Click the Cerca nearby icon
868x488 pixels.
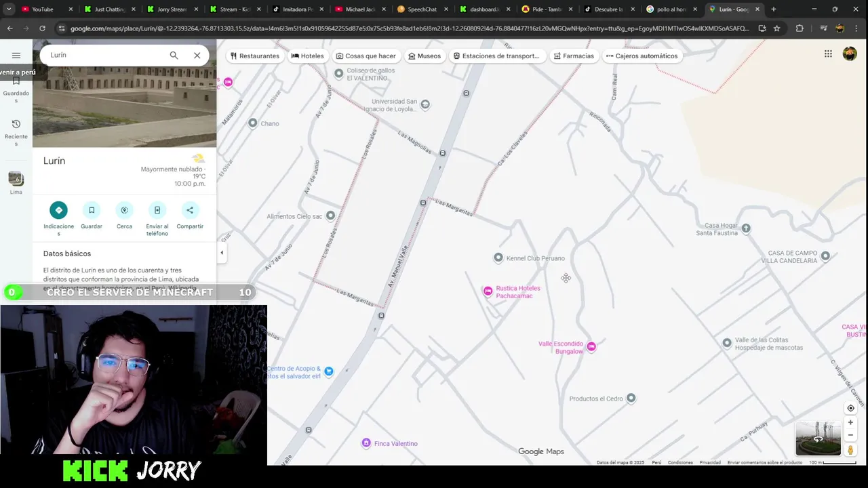pyautogui.click(x=124, y=210)
